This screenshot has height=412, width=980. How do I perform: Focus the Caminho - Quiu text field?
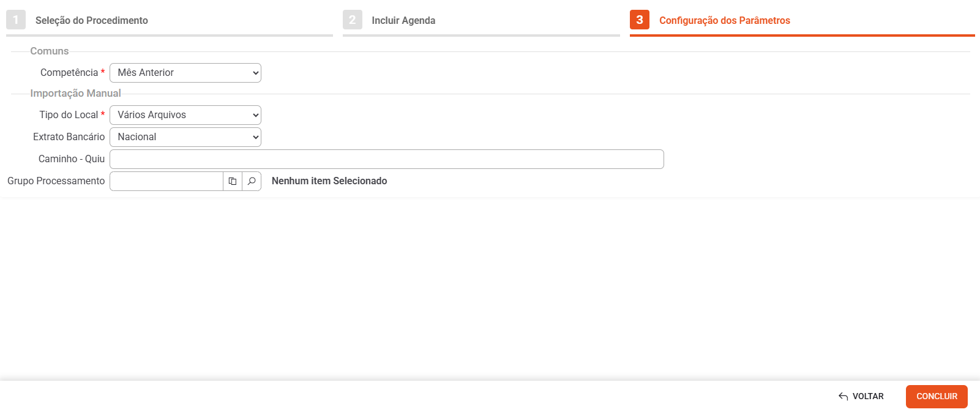(387, 159)
